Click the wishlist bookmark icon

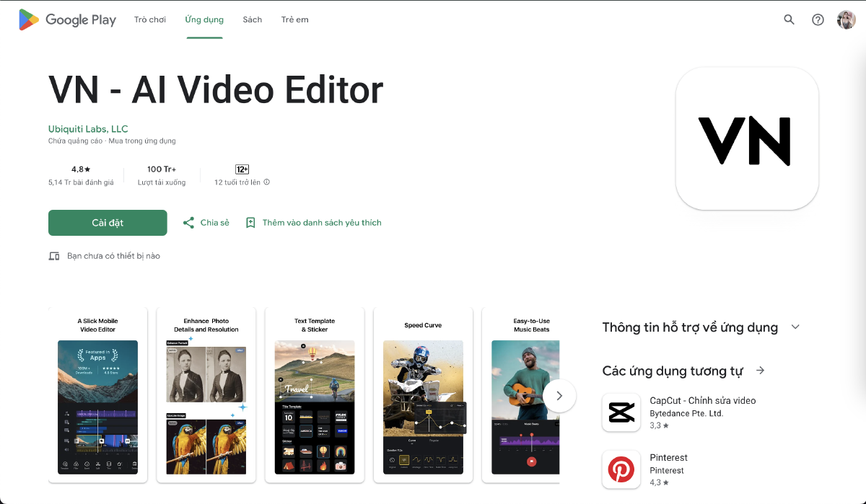[x=250, y=223]
